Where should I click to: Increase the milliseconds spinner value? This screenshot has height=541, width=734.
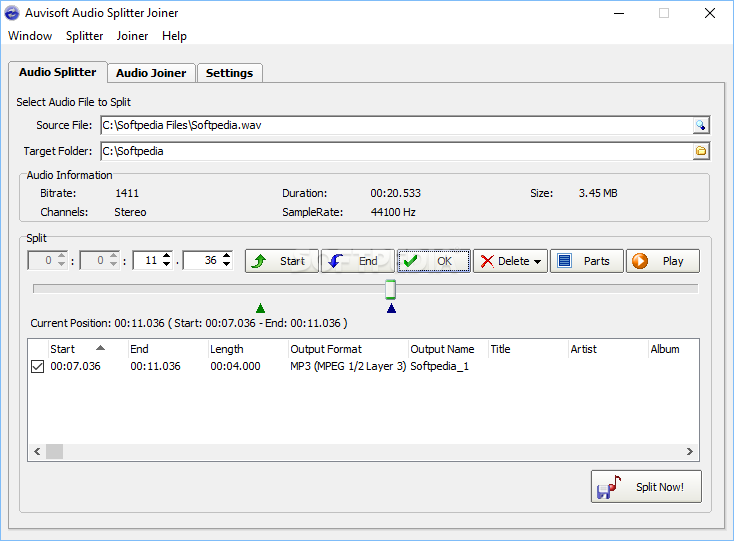click(227, 256)
